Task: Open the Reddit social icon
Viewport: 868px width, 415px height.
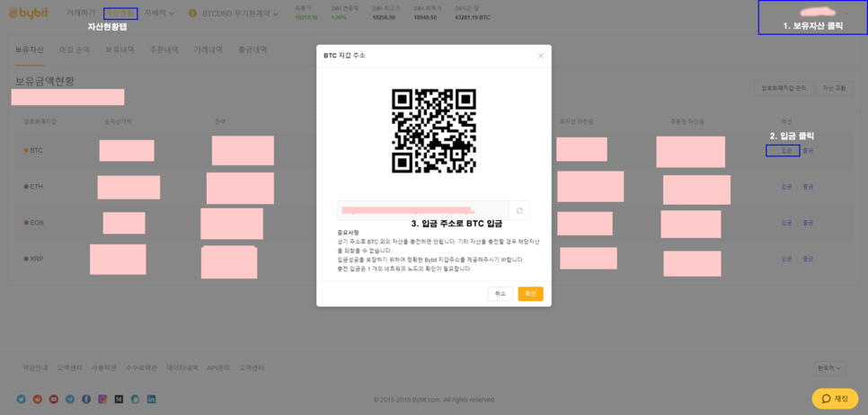Action: (x=38, y=399)
